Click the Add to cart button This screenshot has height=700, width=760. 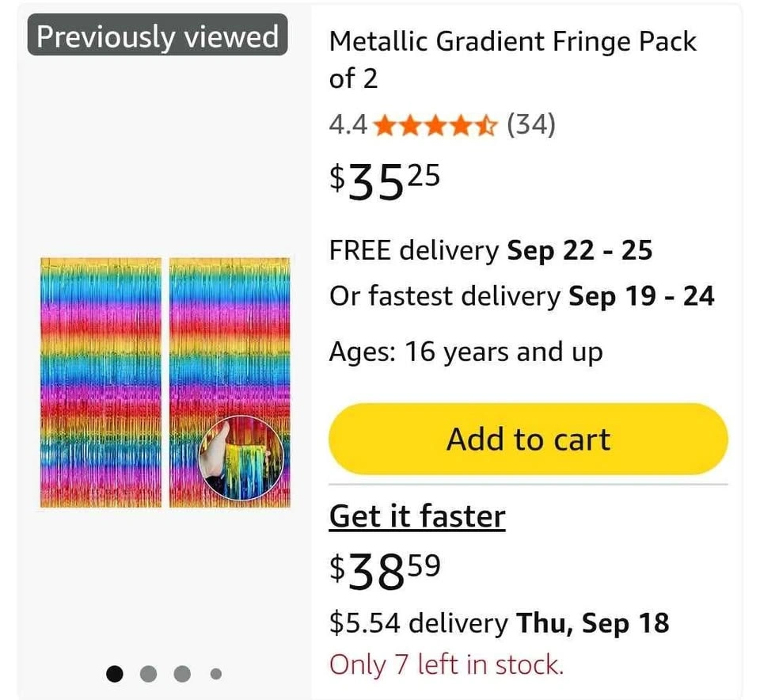coord(528,439)
